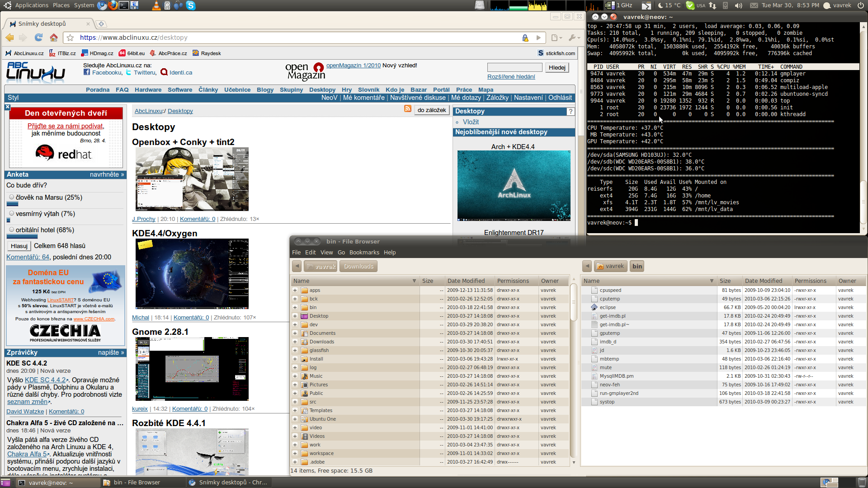Open the browser page menu icon

tap(557, 38)
